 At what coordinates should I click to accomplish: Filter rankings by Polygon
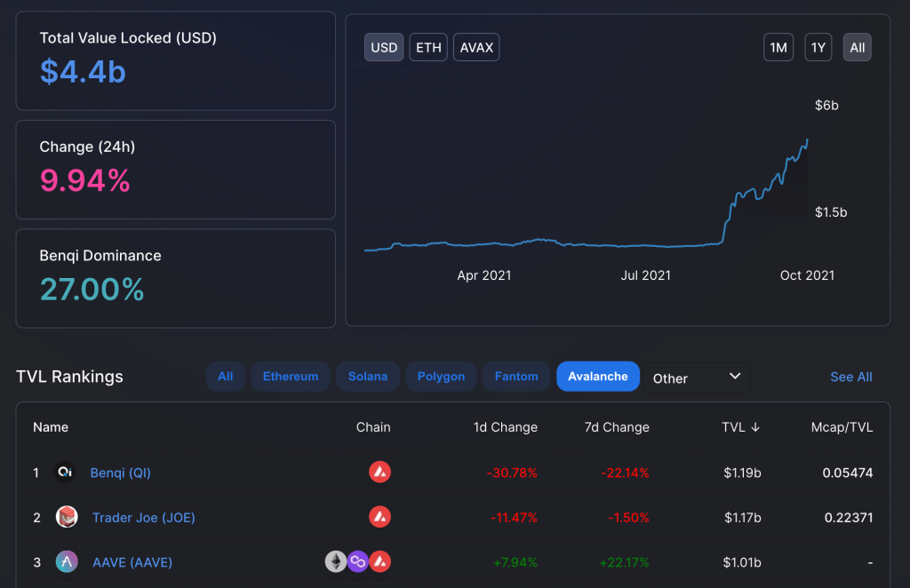pyautogui.click(x=441, y=377)
